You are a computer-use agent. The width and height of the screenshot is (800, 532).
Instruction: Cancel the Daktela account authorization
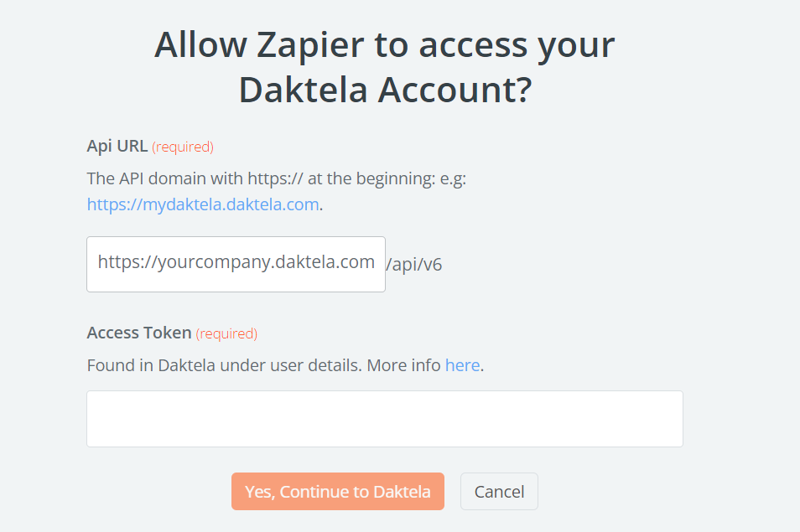point(499,492)
